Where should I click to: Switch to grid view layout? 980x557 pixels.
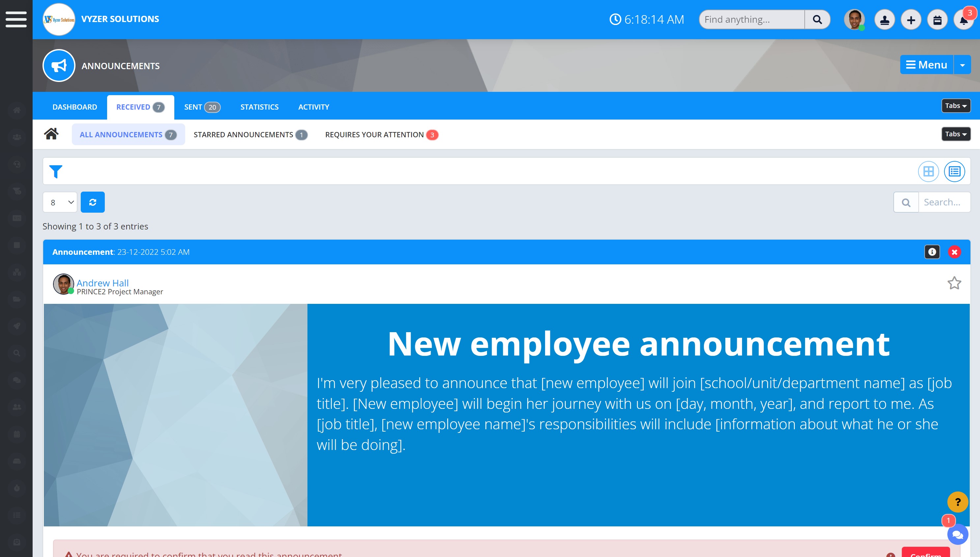[928, 172]
